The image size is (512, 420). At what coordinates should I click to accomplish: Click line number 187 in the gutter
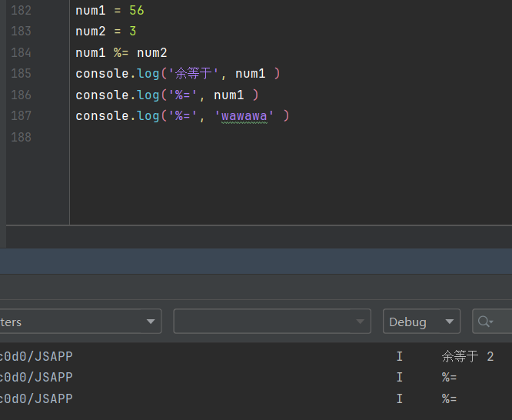pos(22,115)
